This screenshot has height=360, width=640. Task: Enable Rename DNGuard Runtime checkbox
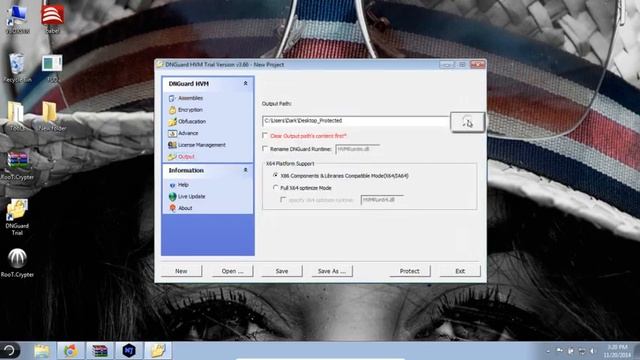point(265,149)
